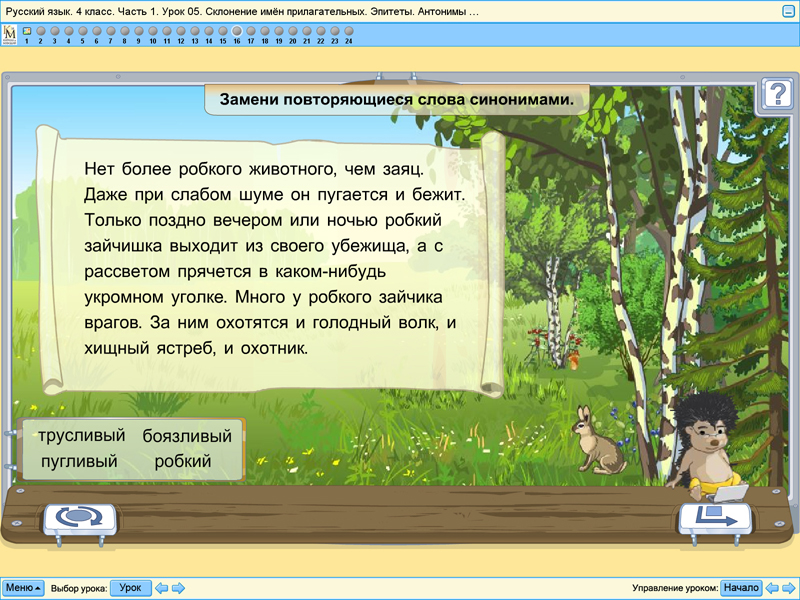Open the Меню dropdown

click(23, 588)
